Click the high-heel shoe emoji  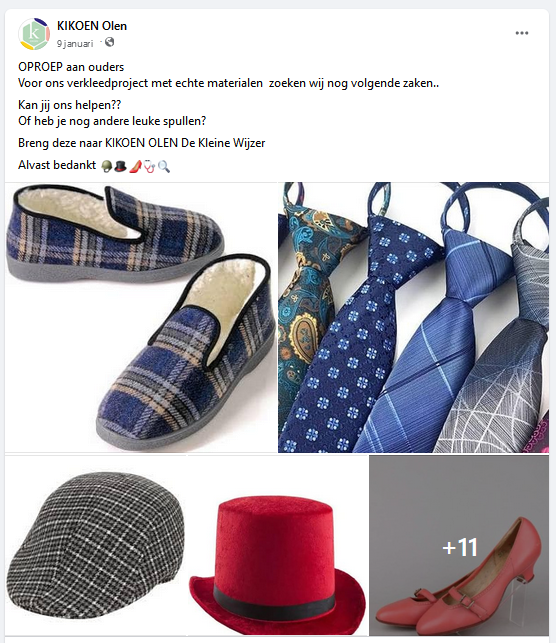(135, 166)
